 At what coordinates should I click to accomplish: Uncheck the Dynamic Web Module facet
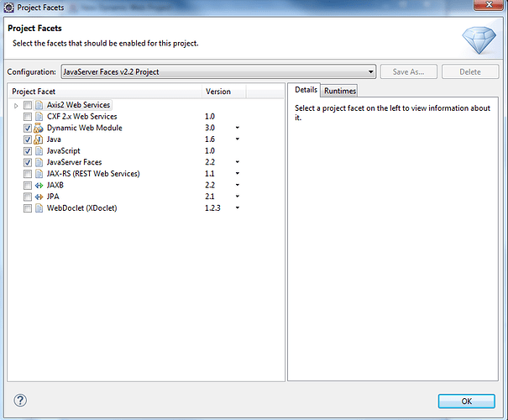[x=28, y=128]
